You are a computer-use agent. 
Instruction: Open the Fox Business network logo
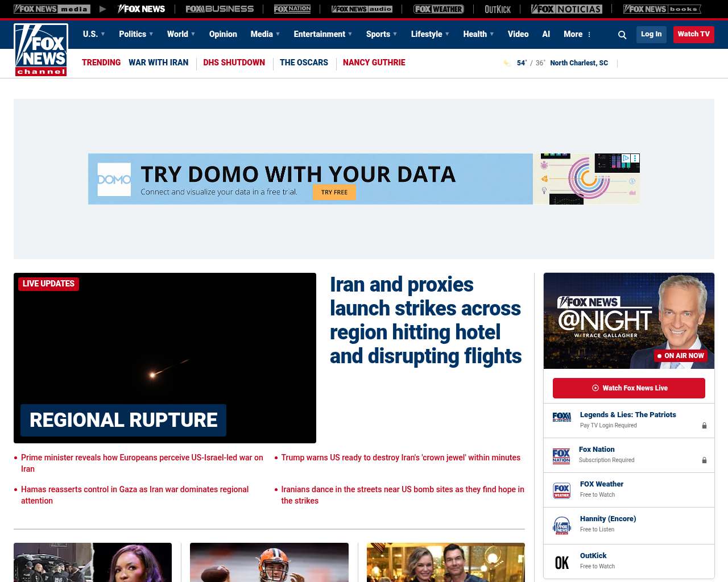click(220, 9)
